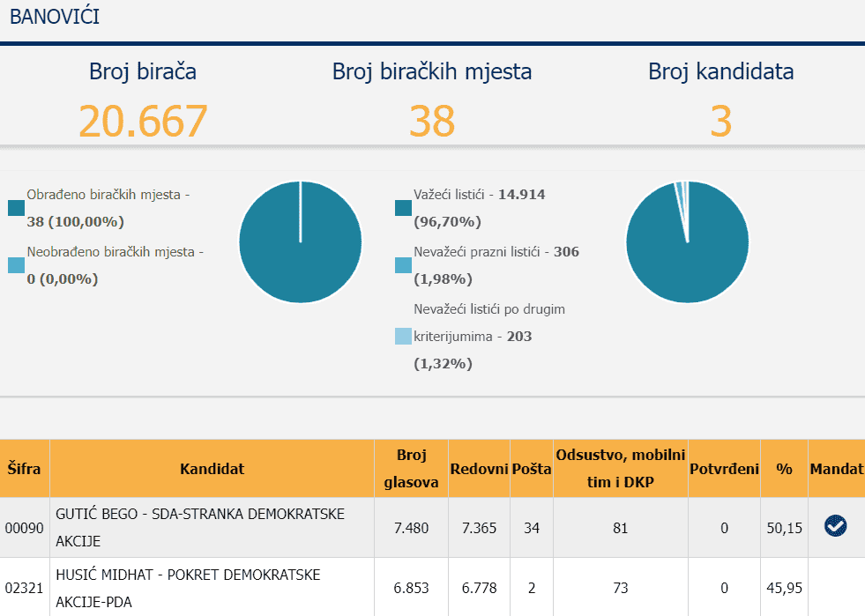Screen dimensions: 865x616
Task: Click the Mandat column header
Action: coord(835,469)
